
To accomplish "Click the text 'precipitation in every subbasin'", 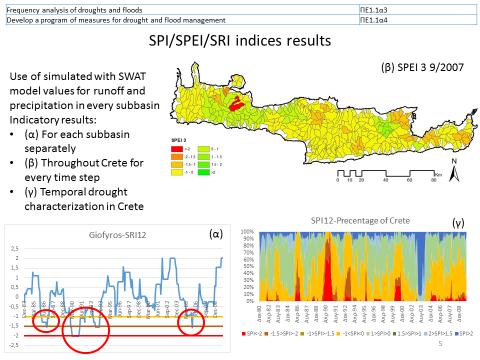I will pyautogui.click(x=84, y=105).
